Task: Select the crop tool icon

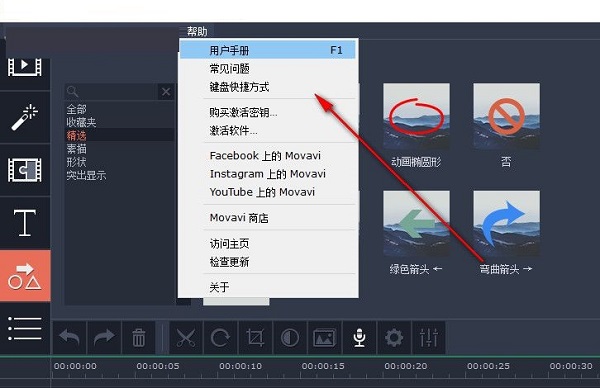Action: (x=255, y=337)
